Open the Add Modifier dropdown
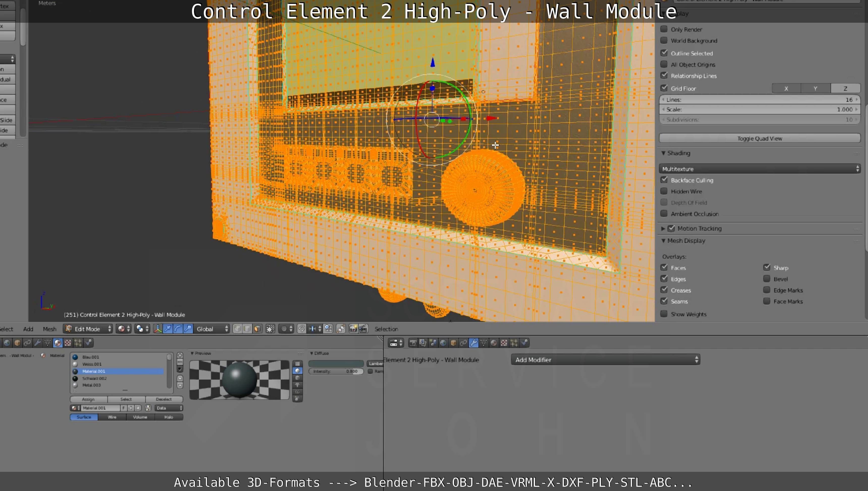This screenshot has width=868, height=491. click(x=606, y=359)
